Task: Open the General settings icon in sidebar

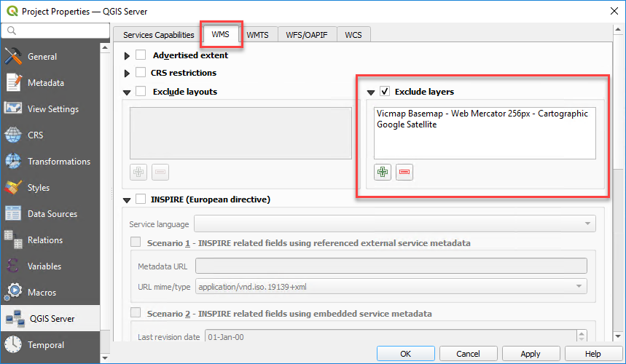Action: tap(13, 56)
